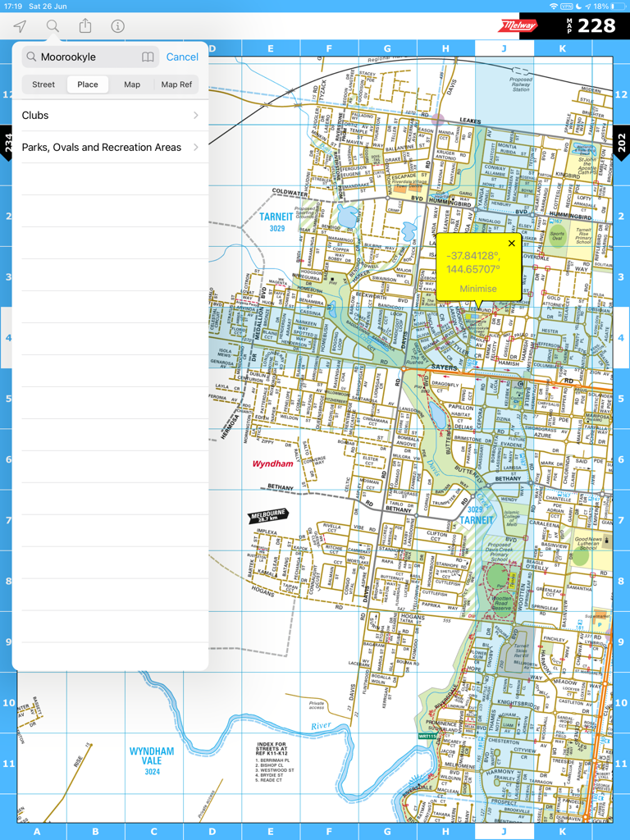The height and width of the screenshot is (840, 630).
Task: Click the Melbourne 28.7 km distance marker
Action: pyautogui.click(x=268, y=515)
